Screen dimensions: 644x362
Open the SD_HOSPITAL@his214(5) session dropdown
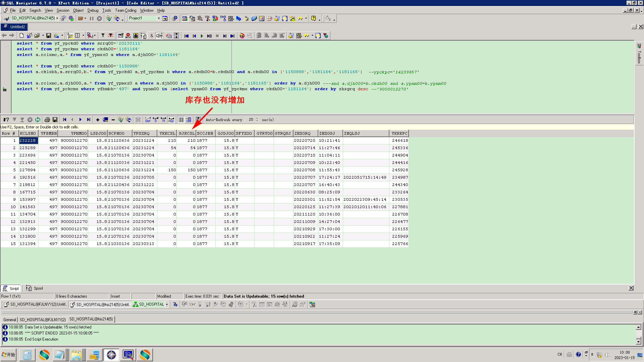pos(57,18)
